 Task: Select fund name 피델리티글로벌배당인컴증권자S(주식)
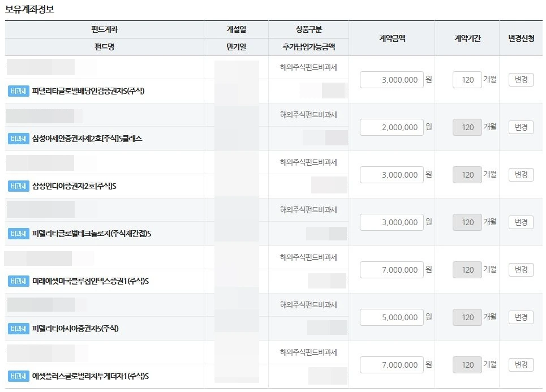[88, 91]
